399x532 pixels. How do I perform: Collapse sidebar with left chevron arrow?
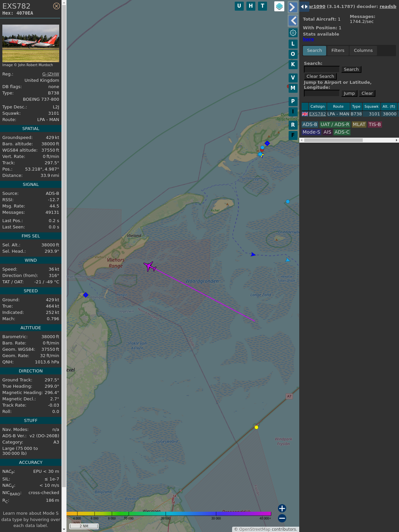[293, 21]
